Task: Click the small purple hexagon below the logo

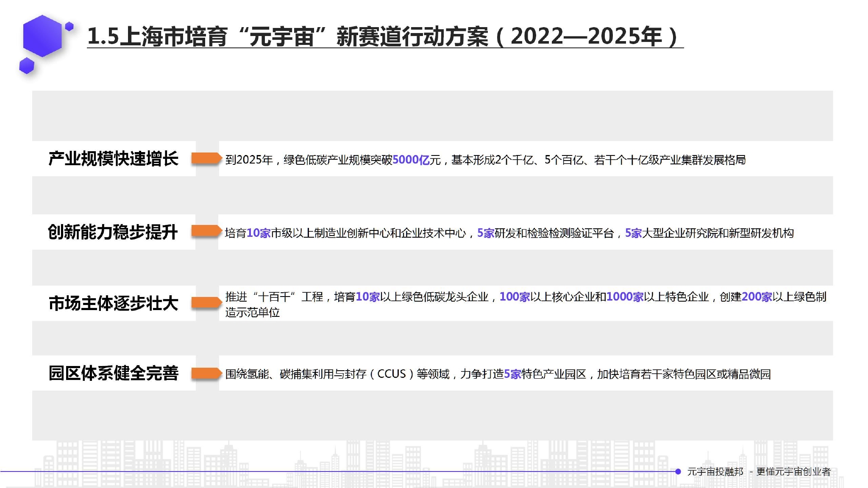Action: click(27, 66)
